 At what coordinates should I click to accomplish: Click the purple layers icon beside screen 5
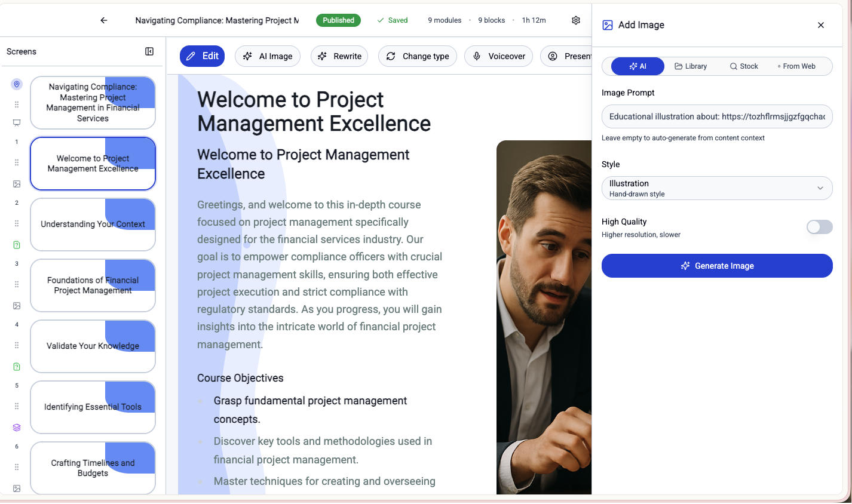(16, 428)
